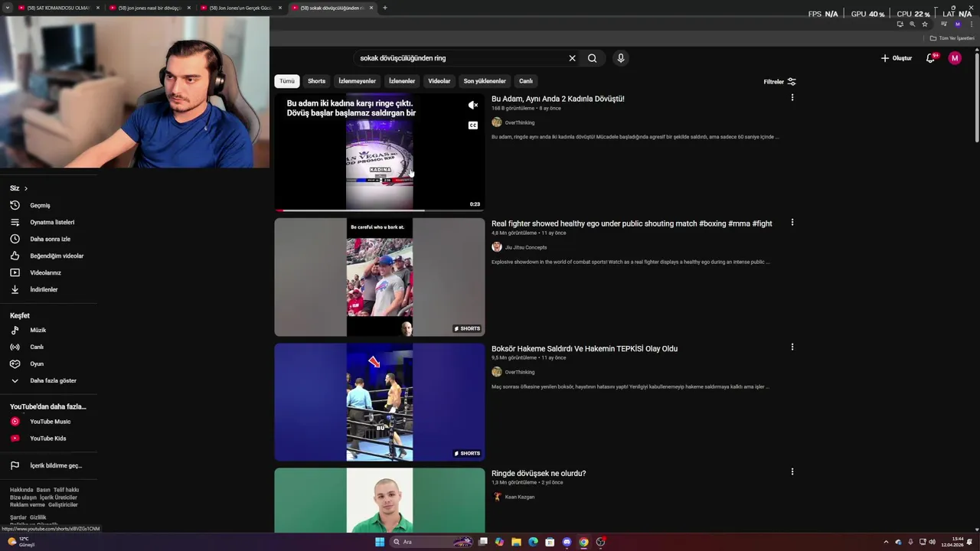The width and height of the screenshot is (980, 551).
Task: Close the SAT KOMANDOSU browser tab
Action: point(98,8)
